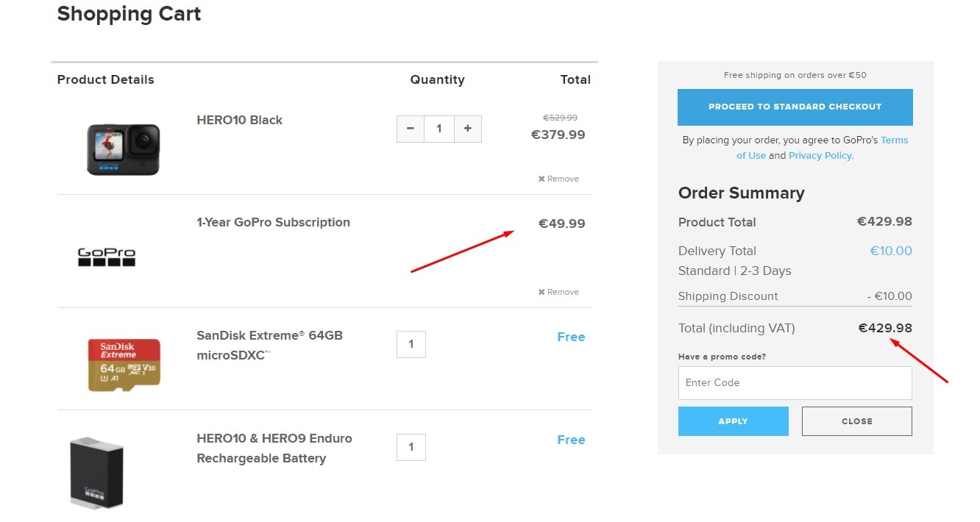
Task: Decrease HERO10 Black quantity with minus button
Action: click(x=411, y=129)
